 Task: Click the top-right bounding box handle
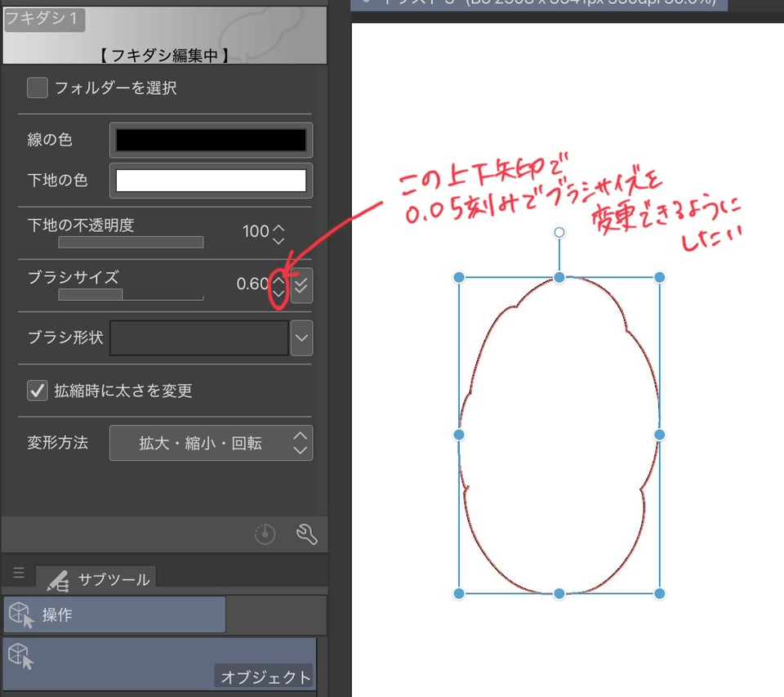pyautogui.click(x=660, y=278)
